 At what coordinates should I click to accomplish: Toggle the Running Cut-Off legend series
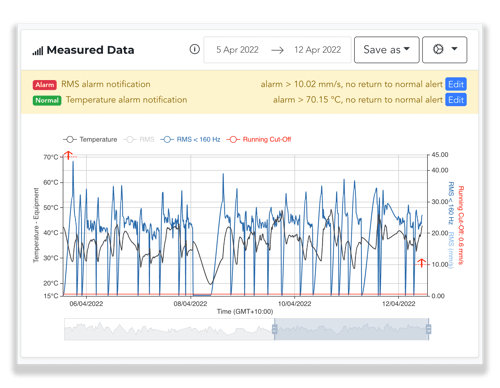(x=259, y=139)
